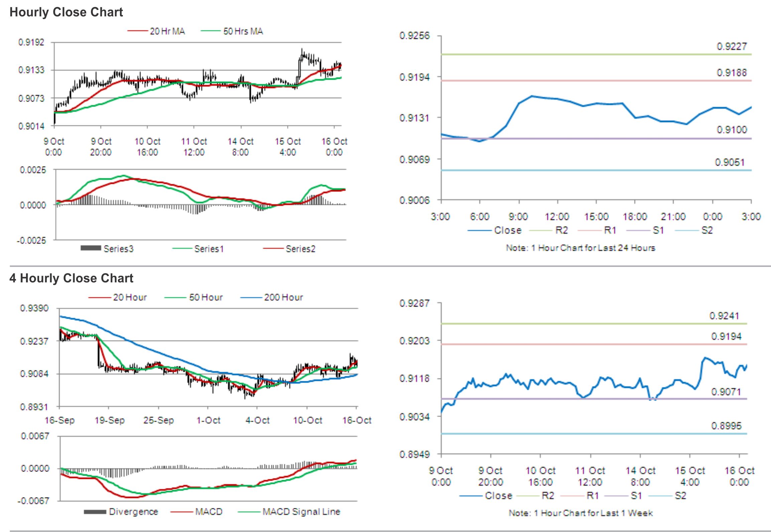771x532 pixels.
Task: Click the 25-Sep date label
Action: (x=159, y=420)
